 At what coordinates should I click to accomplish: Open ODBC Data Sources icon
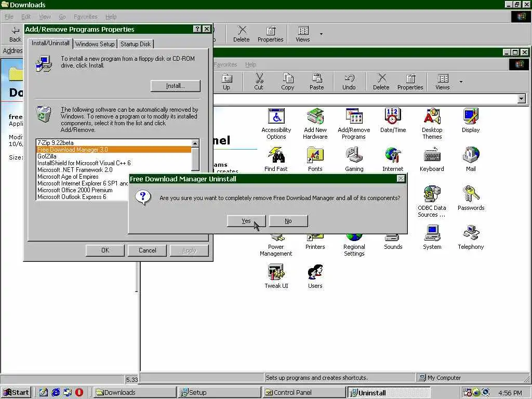coord(432,202)
